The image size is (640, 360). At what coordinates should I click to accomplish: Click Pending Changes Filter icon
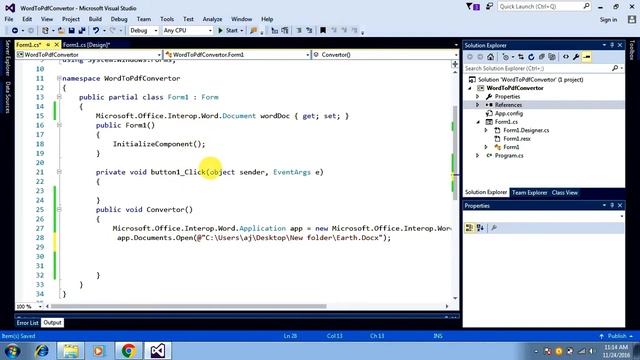pos(506,57)
